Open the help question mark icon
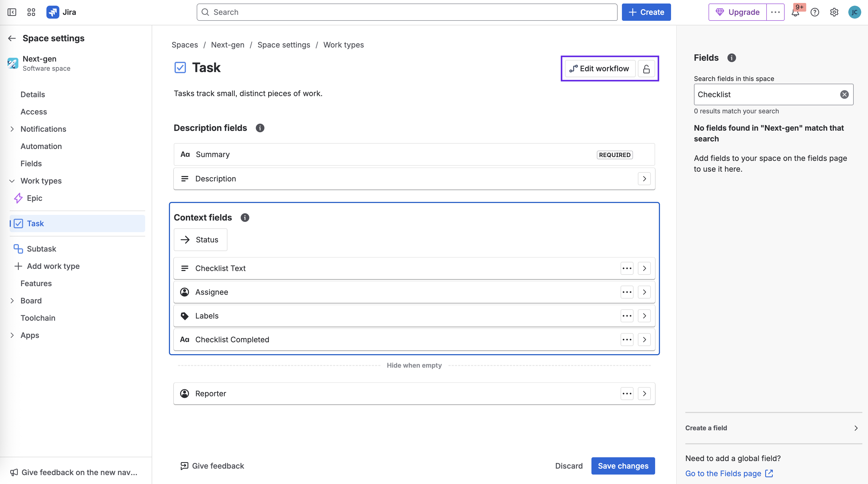Screen dimensions: 868x484 point(814,12)
